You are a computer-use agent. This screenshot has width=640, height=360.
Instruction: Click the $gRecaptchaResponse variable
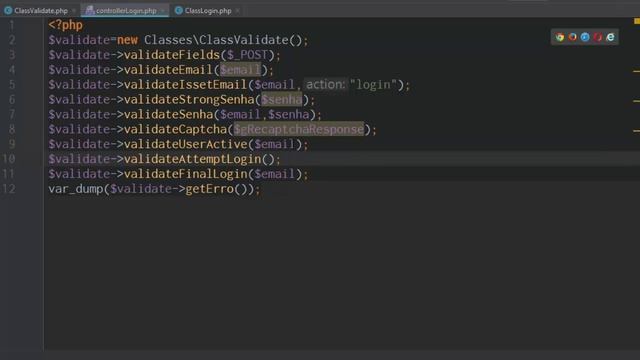point(299,129)
